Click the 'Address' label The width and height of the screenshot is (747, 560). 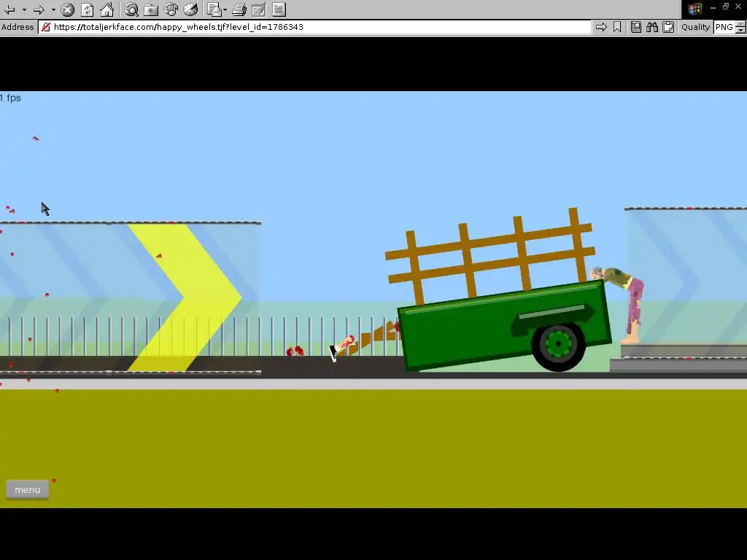point(18,27)
